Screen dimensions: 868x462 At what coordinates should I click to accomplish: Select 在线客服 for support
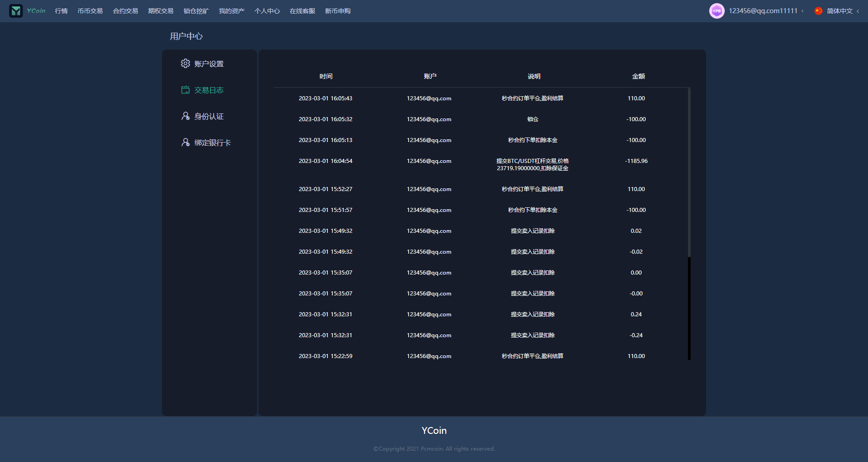tap(302, 11)
